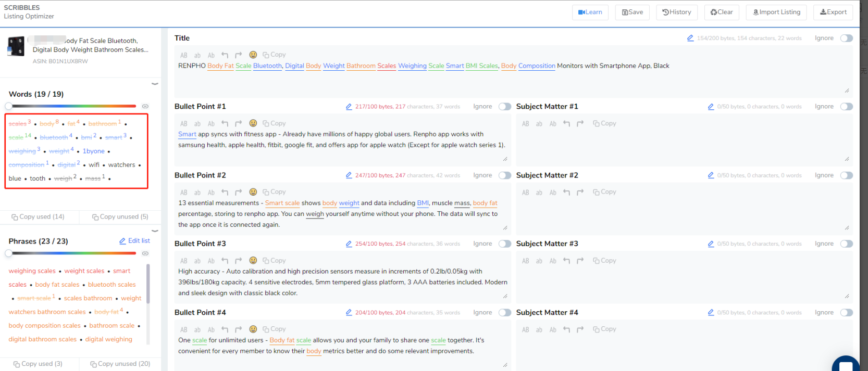Image resolution: width=868 pixels, height=371 pixels.
Task: Enable Ignore switch for Bullet Point #1
Action: (504, 107)
